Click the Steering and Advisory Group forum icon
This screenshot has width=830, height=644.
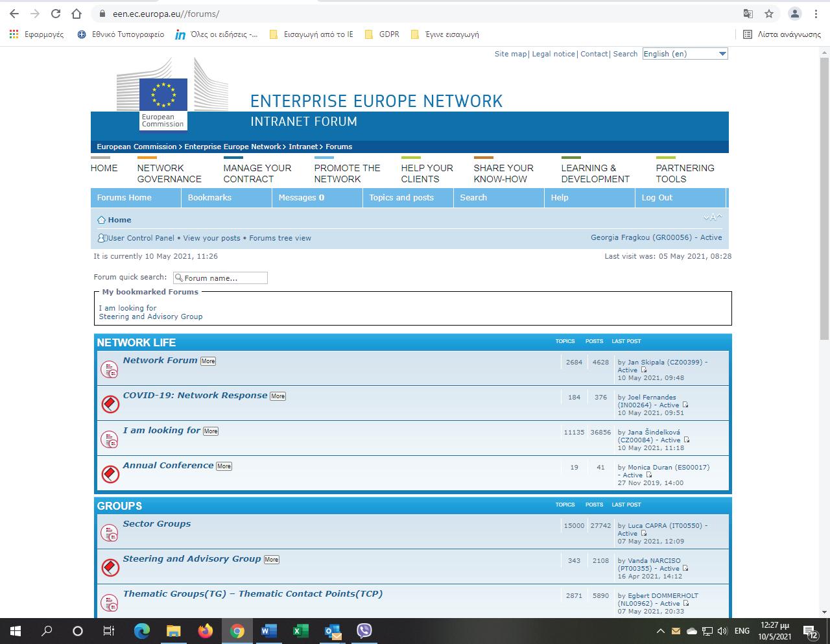tap(110, 567)
